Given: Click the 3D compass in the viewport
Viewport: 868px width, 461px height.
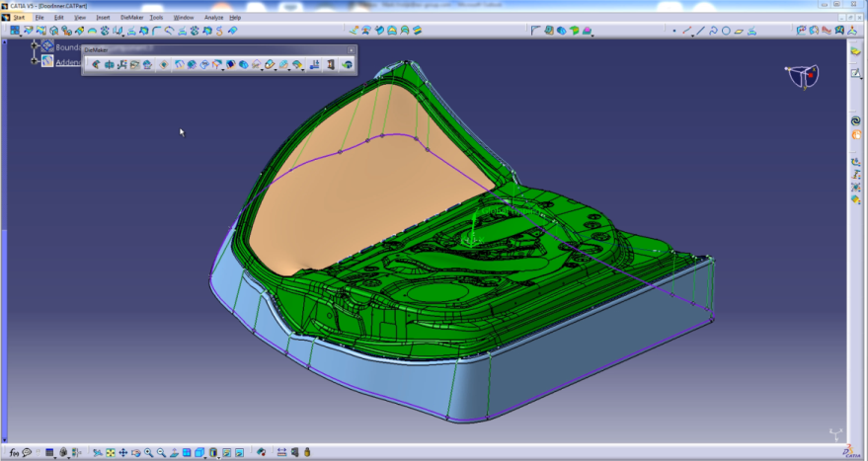Looking at the screenshot, I should 803,77.
